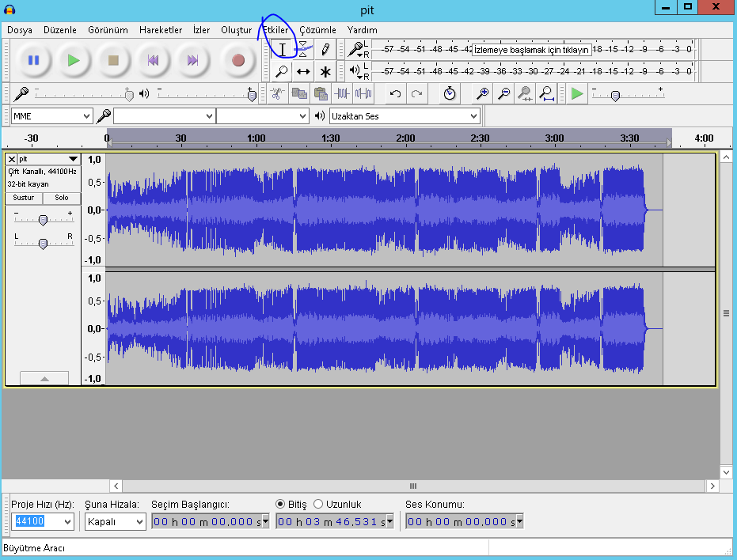Open the MME audio host dropdown
The width and height of the screenshot is (737, 560).
[x=52, y=116]
